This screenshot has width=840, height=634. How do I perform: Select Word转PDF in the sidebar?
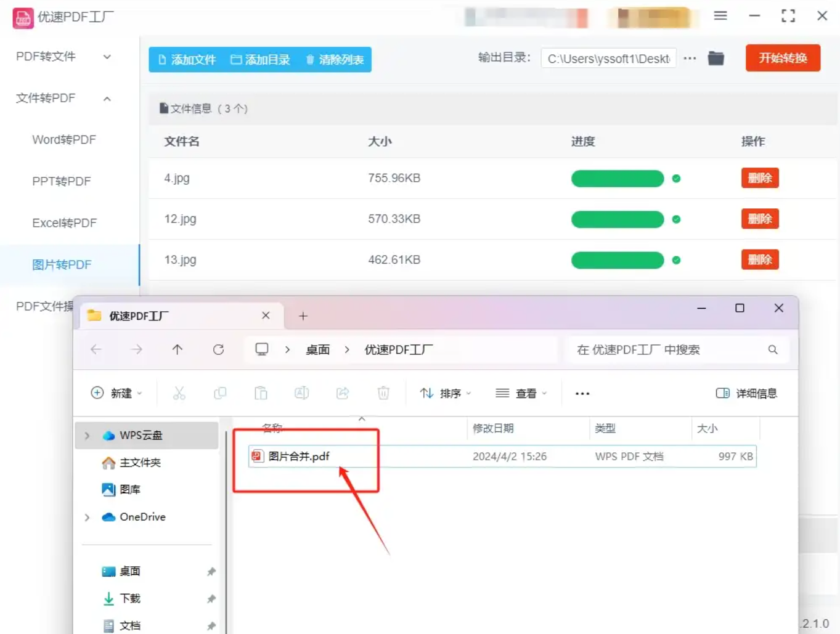(x=64, y=140)
